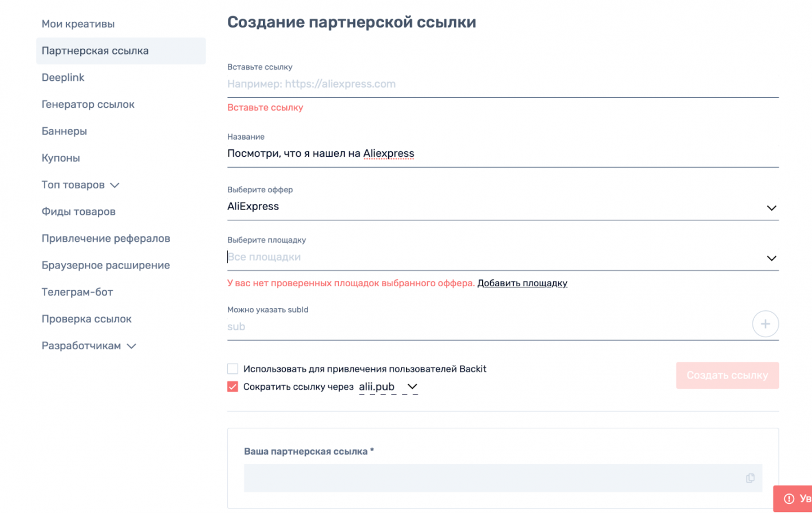Open Браузерное расширение page

(x=106, y=265)
